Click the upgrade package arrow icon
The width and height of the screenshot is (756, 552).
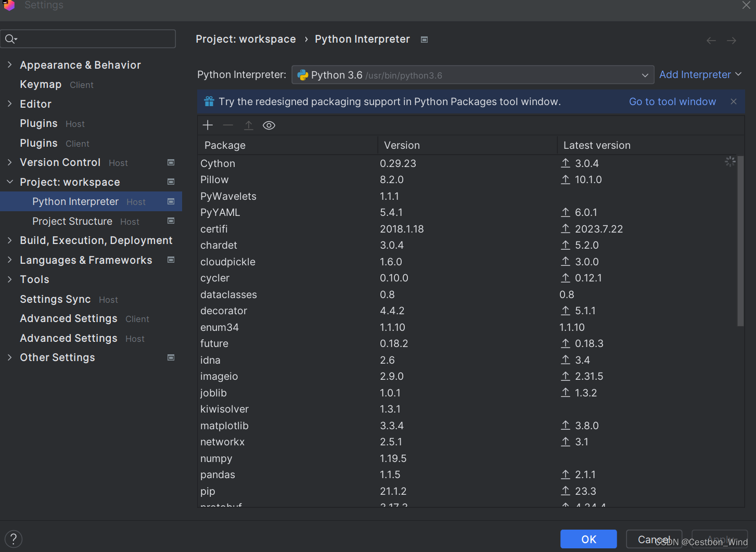point(249,125)
